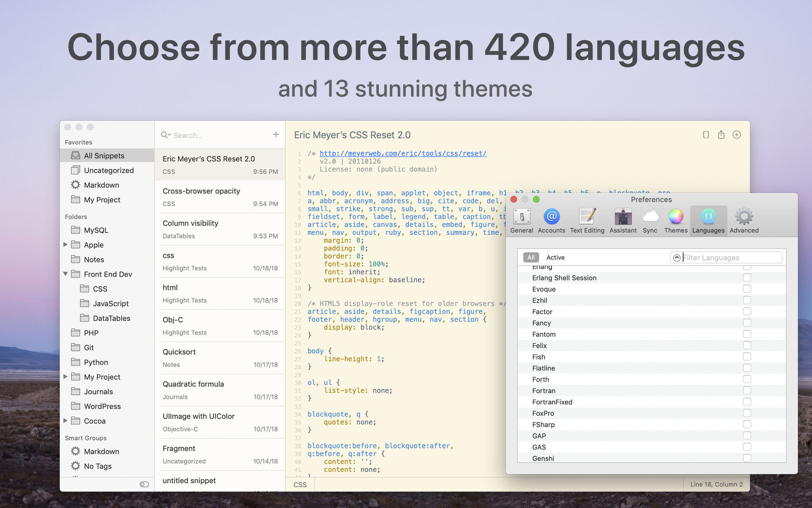Screen dimensions: 812x508
Task: Check the Factor language
Action: (x=747, y=311)
